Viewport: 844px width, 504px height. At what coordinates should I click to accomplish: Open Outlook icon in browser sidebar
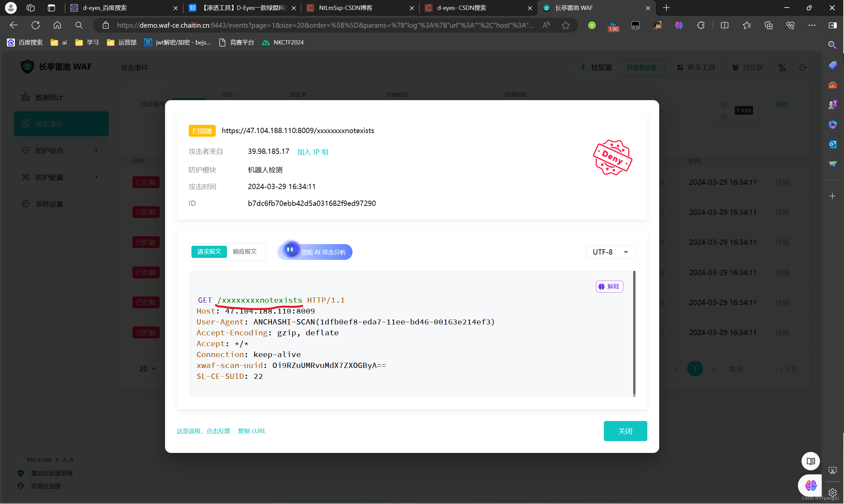[x=832, y=144]
